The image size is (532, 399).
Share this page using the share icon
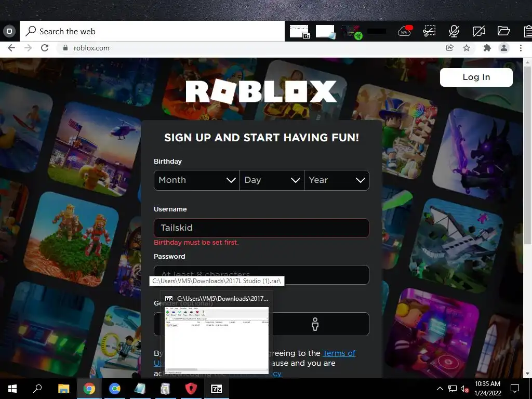[x=449, y=48]
